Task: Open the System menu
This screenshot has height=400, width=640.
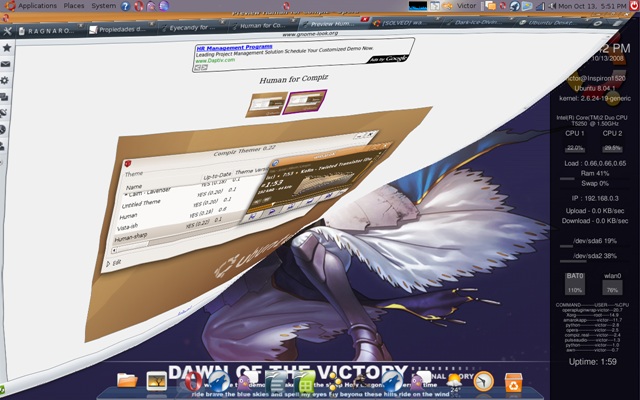Action: 104,6
